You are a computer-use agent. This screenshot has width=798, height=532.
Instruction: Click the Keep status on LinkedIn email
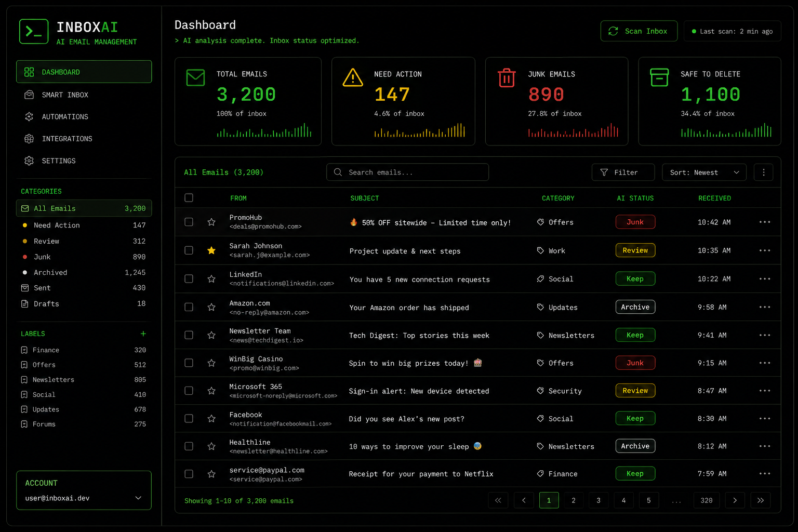click(635, 279)
